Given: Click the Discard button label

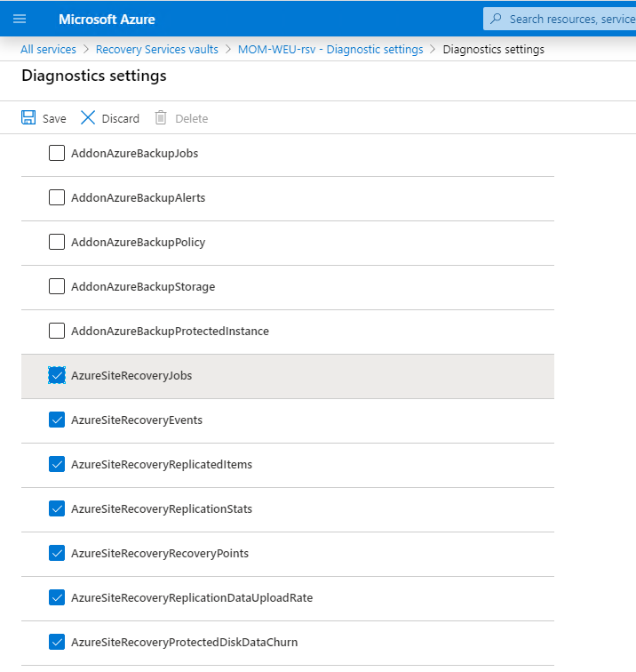Looking at the screenshot, I should 120,119.
